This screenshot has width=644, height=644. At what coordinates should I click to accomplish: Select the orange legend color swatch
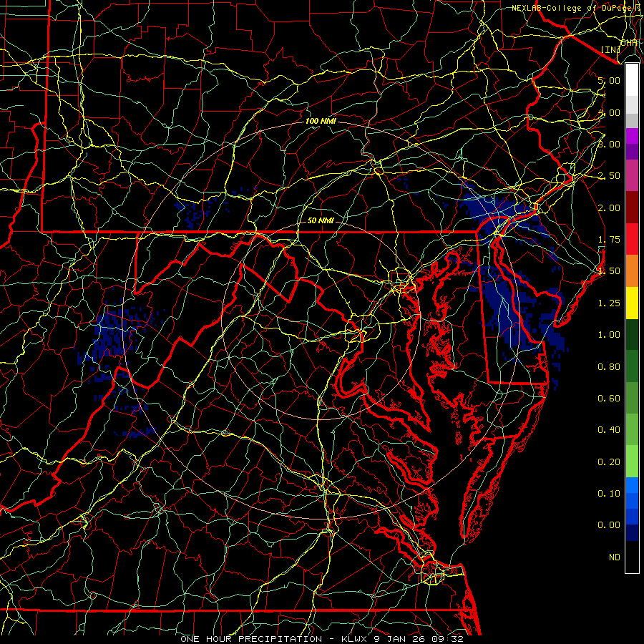[x=632, y=271]
